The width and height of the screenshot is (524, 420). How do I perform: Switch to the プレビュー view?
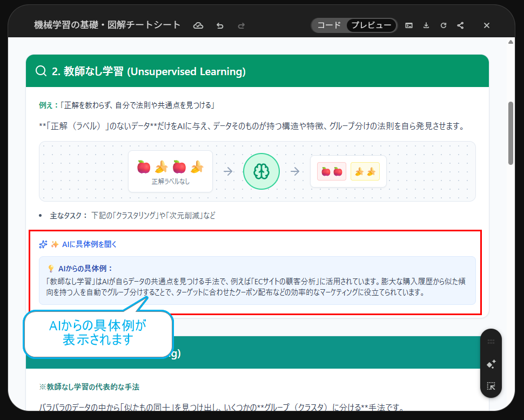click(371, 25)
